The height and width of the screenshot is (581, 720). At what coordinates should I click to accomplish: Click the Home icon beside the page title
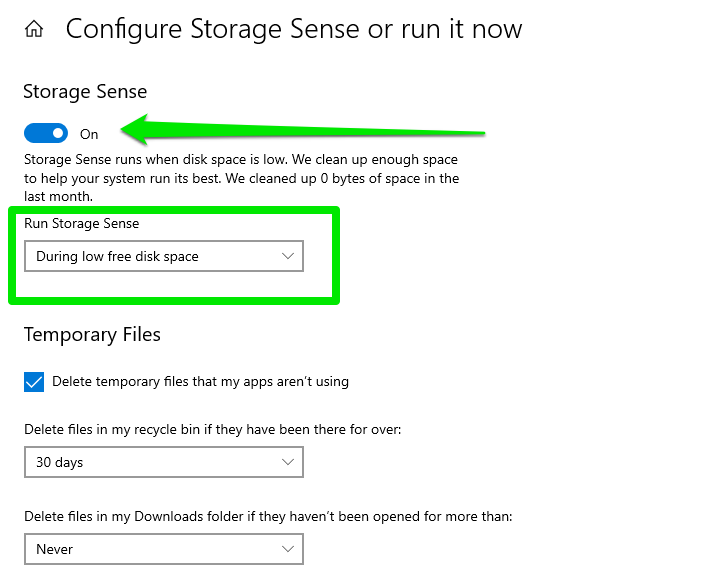34,29
